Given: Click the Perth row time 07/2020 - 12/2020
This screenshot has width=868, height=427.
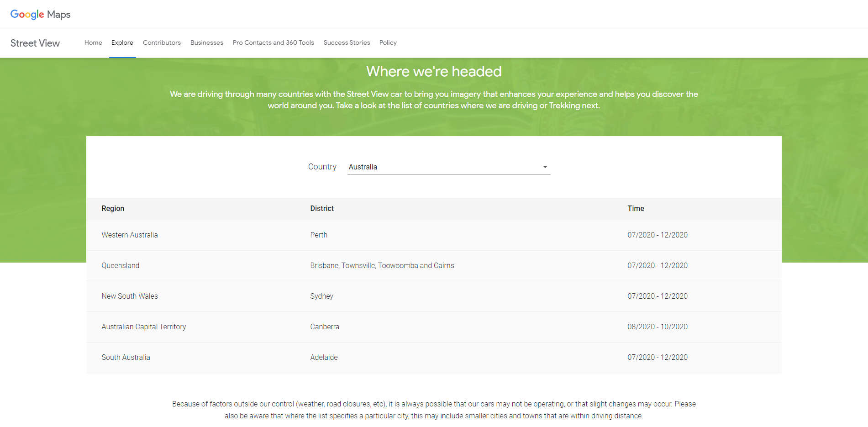Looking at the screenshot, I should pos(658,235).
